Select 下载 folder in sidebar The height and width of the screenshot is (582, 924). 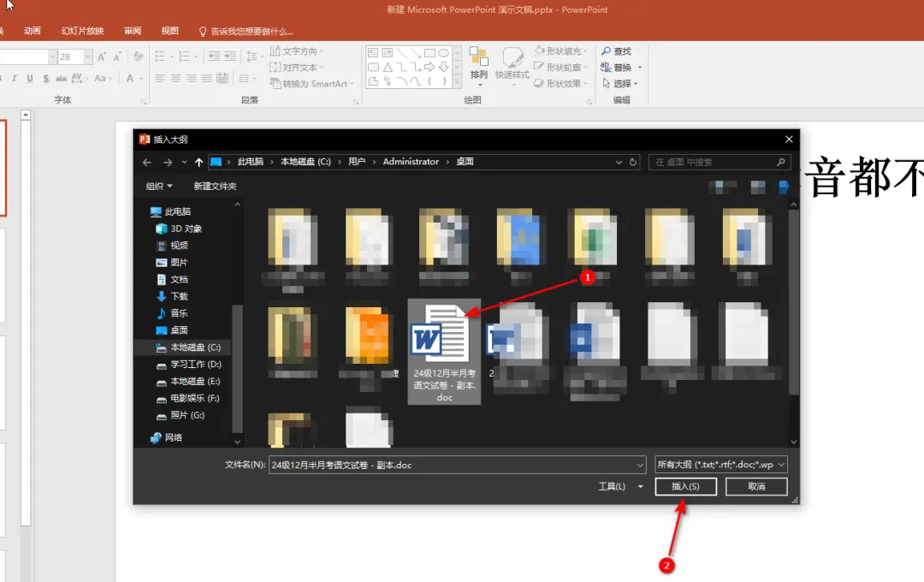point(173,297)
